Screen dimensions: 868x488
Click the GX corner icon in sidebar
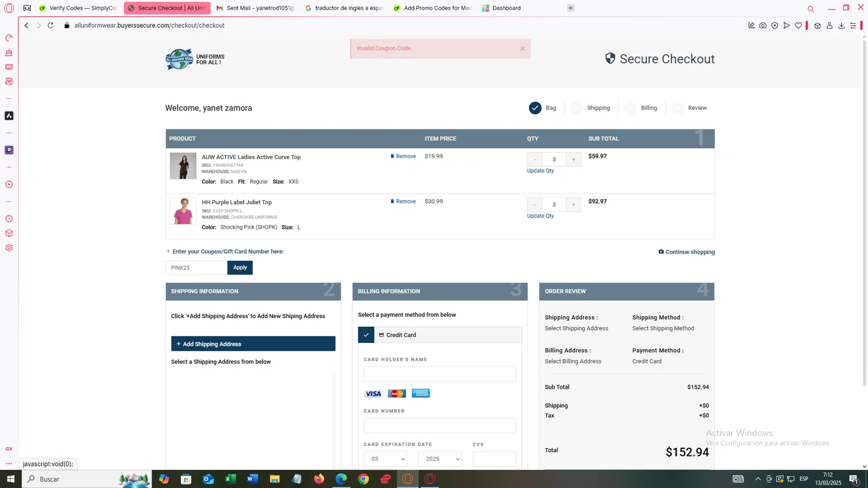pos(9,449)
